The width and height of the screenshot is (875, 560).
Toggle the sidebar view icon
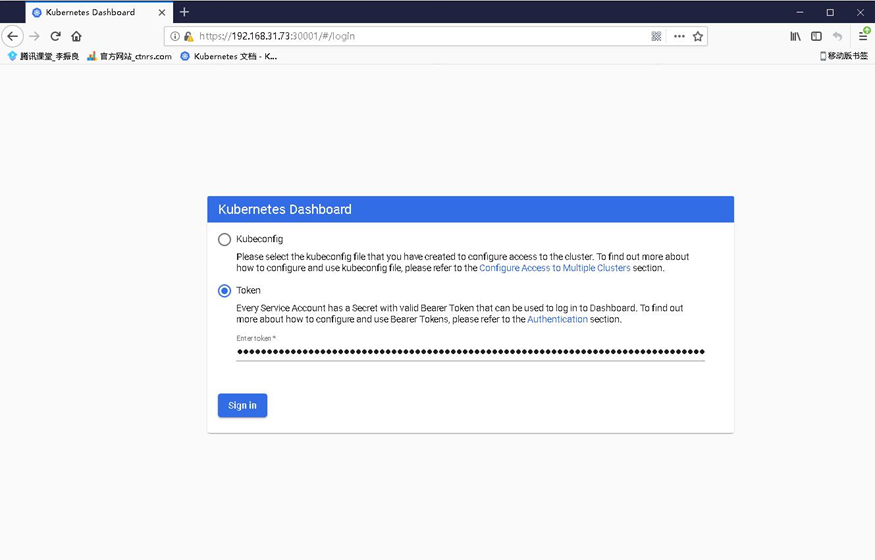tap(816, 36)
